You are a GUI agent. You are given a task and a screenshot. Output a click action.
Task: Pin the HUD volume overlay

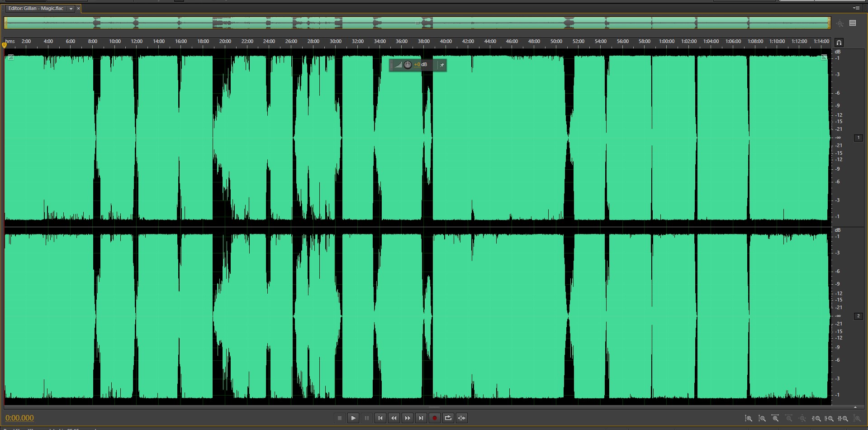[x=442, y=65]
